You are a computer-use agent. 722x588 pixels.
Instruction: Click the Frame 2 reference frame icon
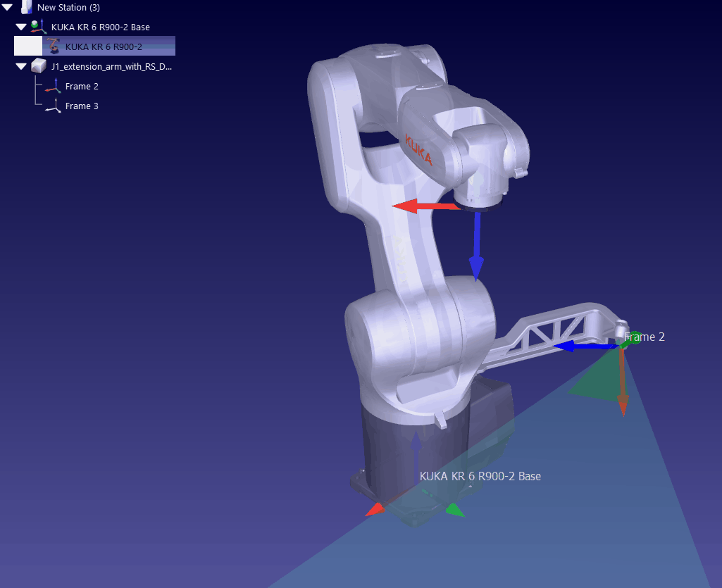54,86
